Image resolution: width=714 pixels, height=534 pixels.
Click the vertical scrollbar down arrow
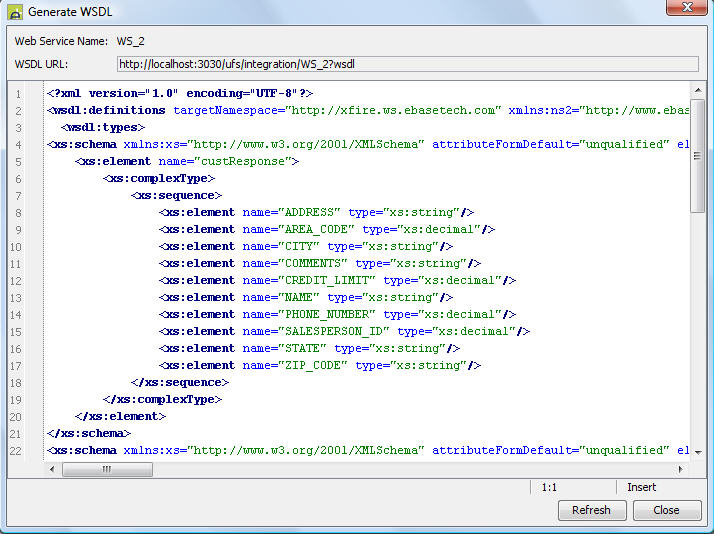pos(697,453)
